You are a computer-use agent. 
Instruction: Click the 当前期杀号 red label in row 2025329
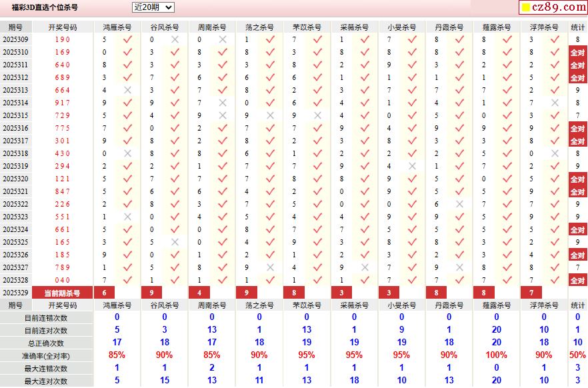point(62,293)
